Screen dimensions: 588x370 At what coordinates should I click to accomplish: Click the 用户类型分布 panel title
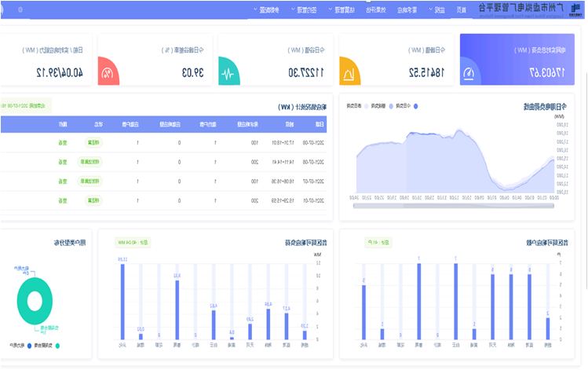[70, 243]
